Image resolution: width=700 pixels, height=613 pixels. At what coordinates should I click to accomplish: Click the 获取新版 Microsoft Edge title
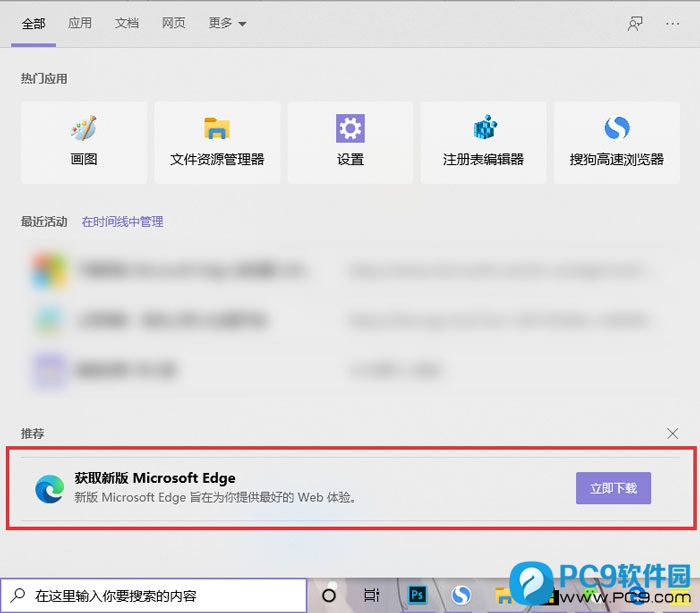coord(155,478)
